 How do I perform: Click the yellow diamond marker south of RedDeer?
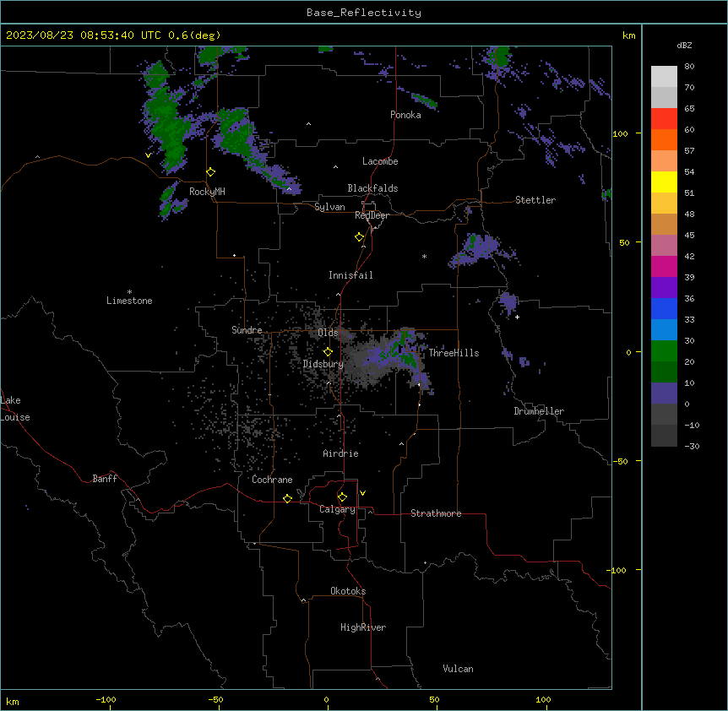click(x=360, y=237)
